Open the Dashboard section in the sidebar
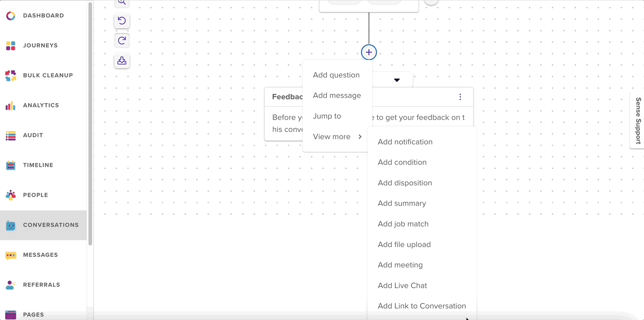Screen dimensions: 644x320 [43, 15]
